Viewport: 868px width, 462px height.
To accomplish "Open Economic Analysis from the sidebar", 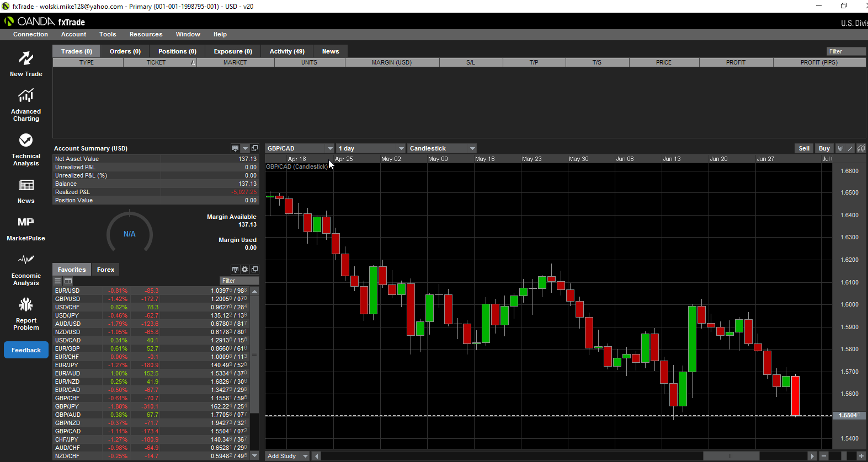I will tap(26, 270).
